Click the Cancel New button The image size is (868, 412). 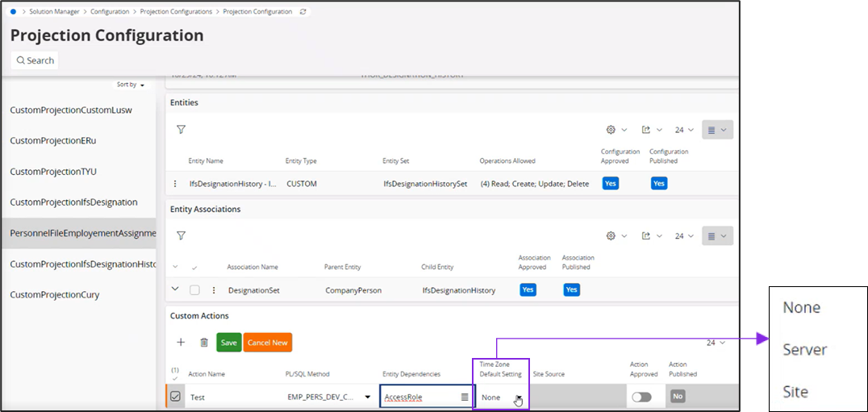[x=267, y=343]
